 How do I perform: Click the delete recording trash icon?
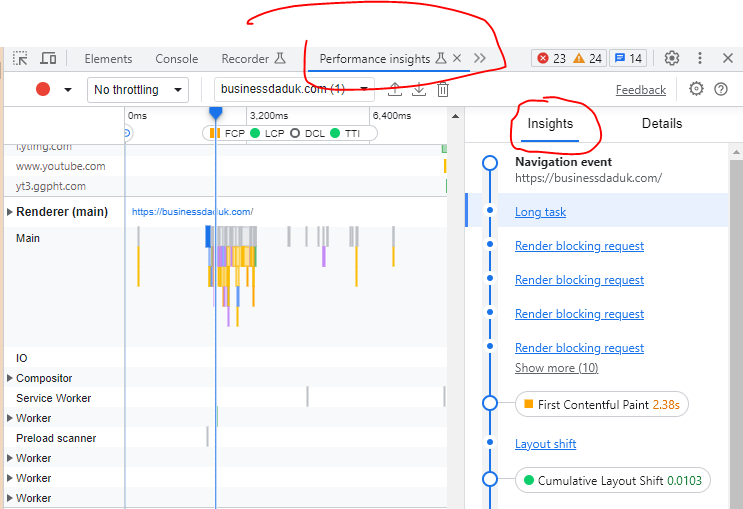point(443,90)
